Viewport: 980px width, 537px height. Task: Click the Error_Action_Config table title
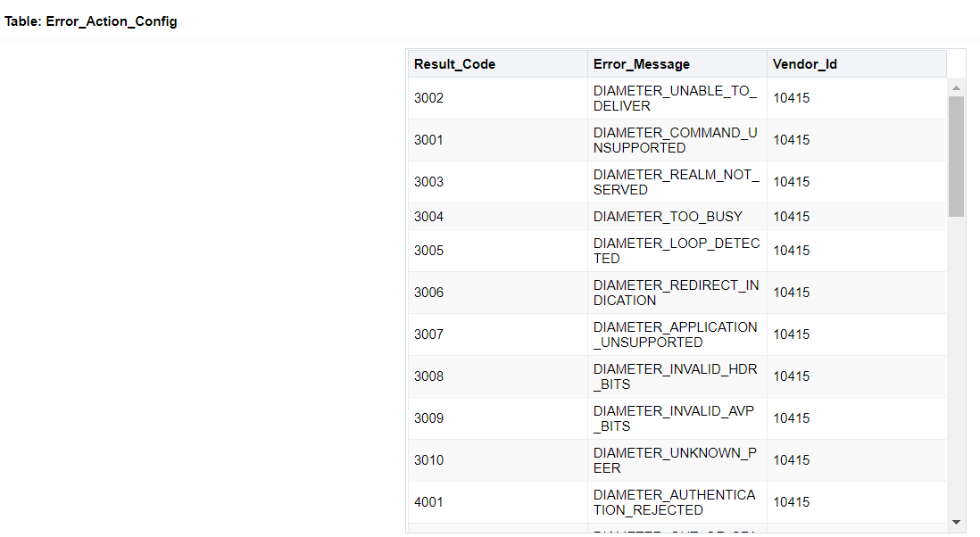pos(90,21)
